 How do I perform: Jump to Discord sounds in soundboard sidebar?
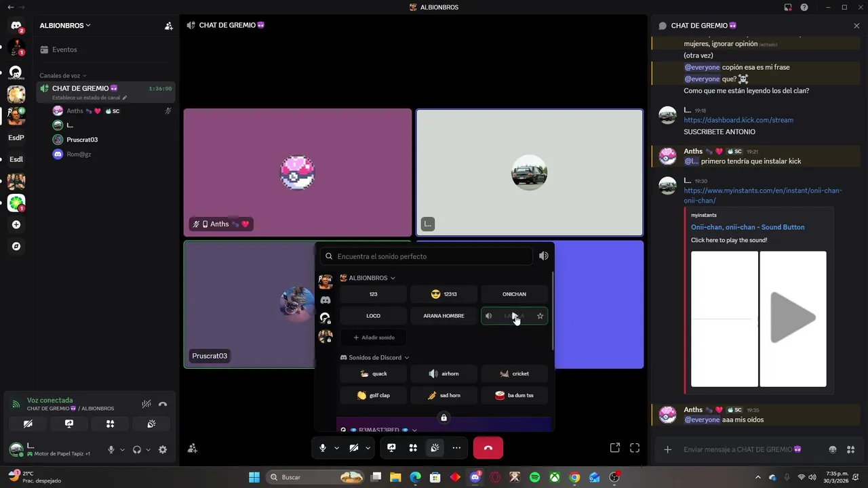[x=325, y=300]
